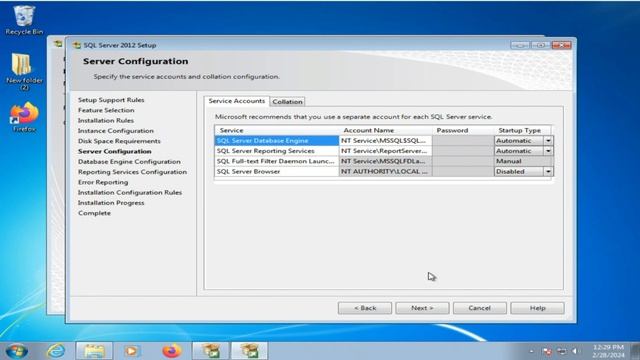The image size is (640, 360).
Task: Click the Disk Space Requirements step
Action: 119,141
